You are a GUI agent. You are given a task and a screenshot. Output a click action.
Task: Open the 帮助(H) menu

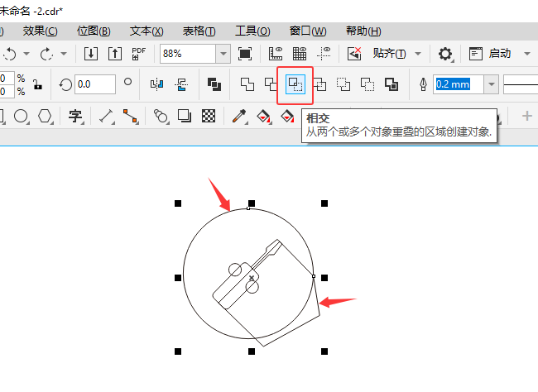tap(363, 31)
